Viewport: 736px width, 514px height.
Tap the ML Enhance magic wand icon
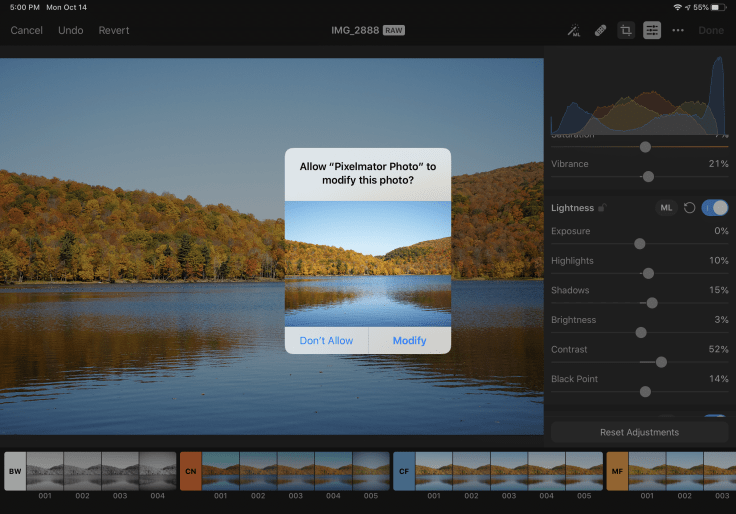[x=574, y=31]
